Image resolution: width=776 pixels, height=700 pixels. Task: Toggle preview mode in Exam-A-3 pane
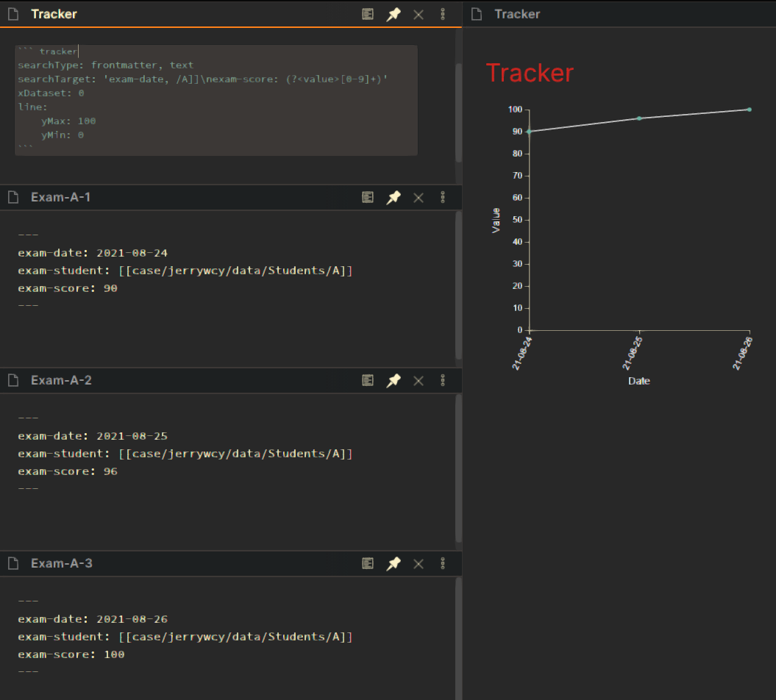368,563
